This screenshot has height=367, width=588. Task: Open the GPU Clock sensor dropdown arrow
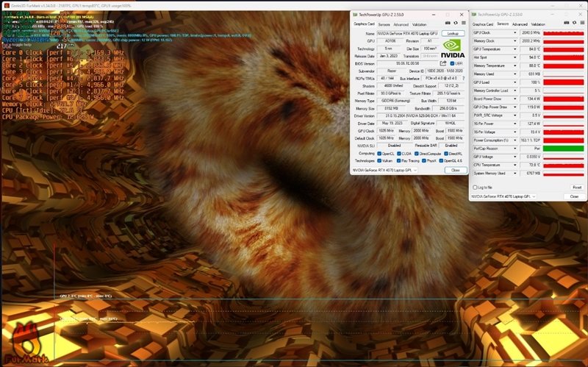pyautogui.click(x=514, y=32)
